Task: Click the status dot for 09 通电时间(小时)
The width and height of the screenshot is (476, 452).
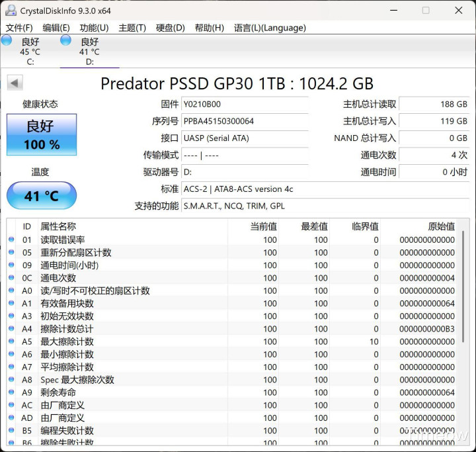Action: pyautogui.click(x=11, y=265)
